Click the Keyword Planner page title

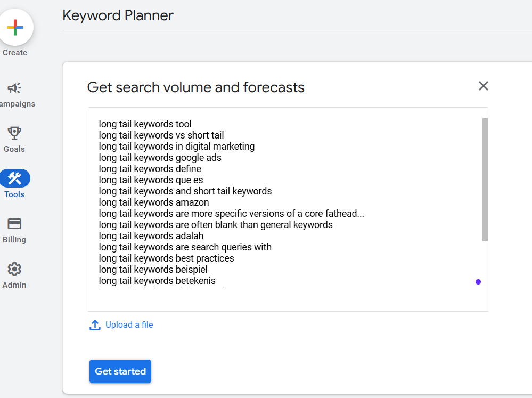(x=118, y=15)
